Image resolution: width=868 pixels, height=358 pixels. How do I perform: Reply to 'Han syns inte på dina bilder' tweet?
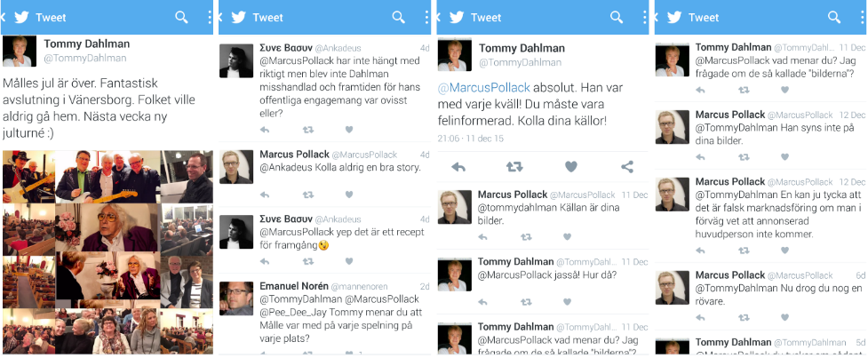[x=700, y=157]
